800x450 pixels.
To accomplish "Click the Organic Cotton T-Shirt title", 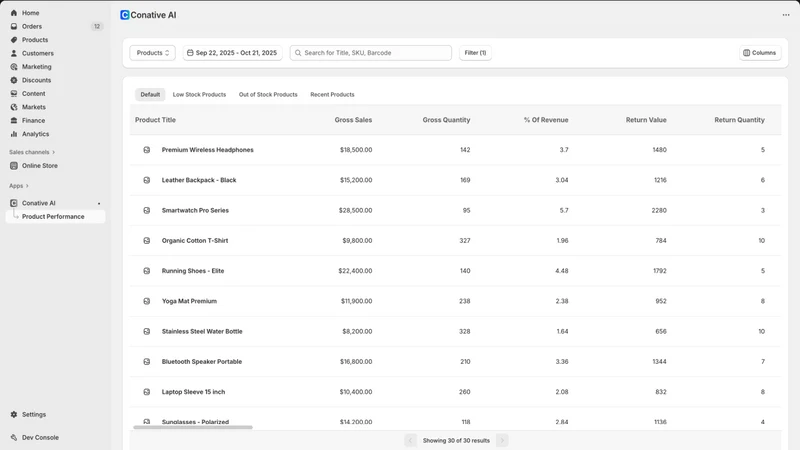I will coord(194,241).
